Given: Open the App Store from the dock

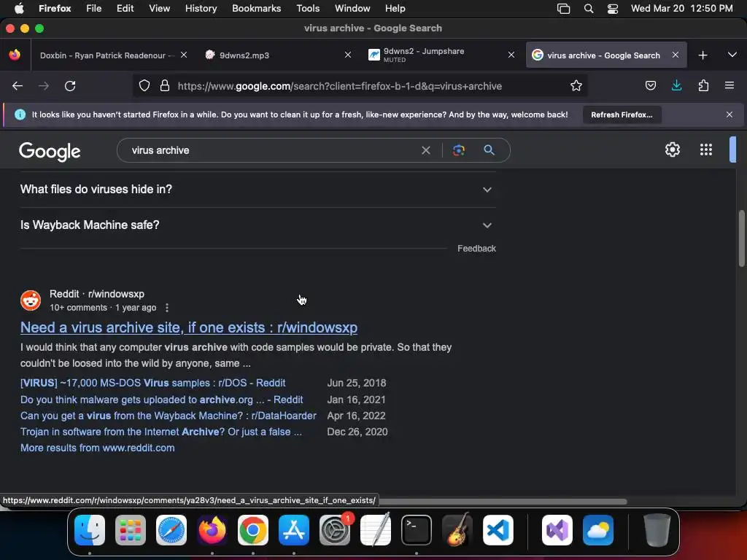Looking at the screenshot, I should [294, 530].
